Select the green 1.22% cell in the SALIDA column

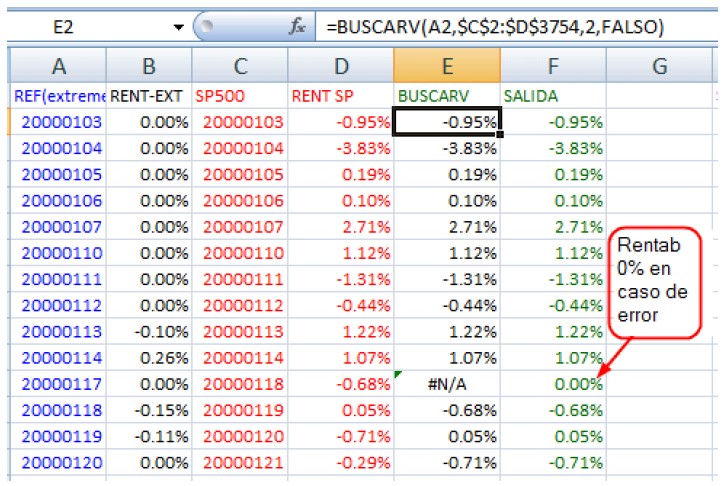(x=553, y=331)
